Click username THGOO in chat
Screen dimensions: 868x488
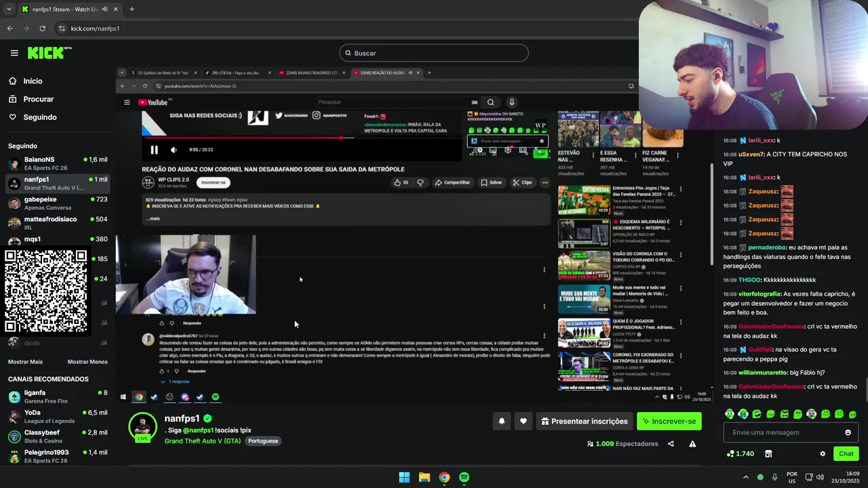coord(749,280)
